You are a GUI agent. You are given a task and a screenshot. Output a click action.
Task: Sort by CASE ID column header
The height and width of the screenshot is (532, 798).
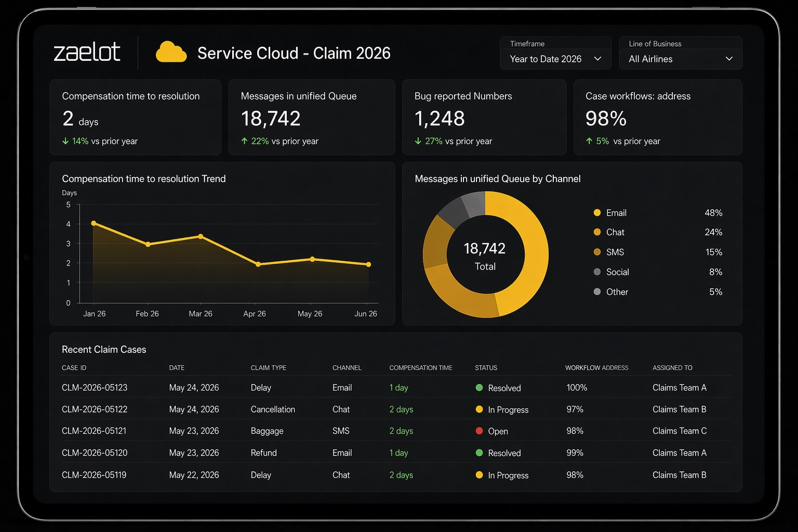74,368
